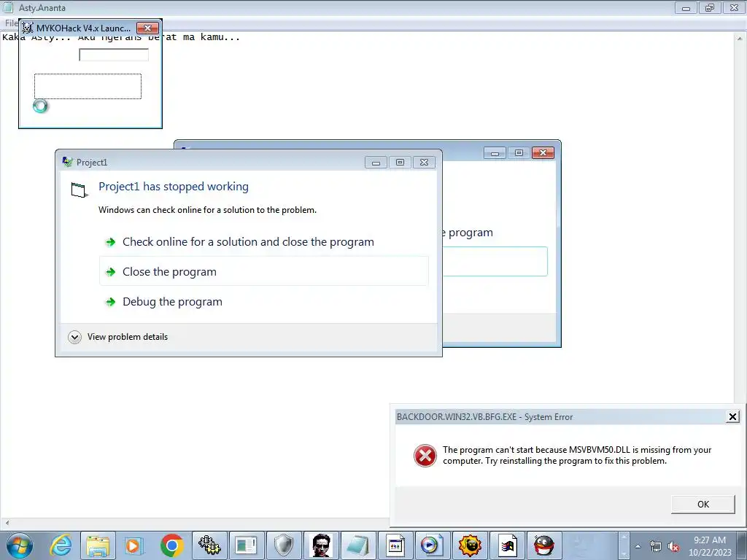Open the File menu in Asty.Ananta window
This screenshot has height=560, width=747.
pyautogui.click(x=10, y=23)
